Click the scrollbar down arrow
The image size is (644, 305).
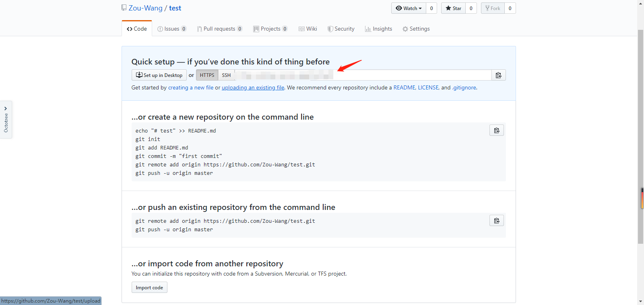click(640, 301)
